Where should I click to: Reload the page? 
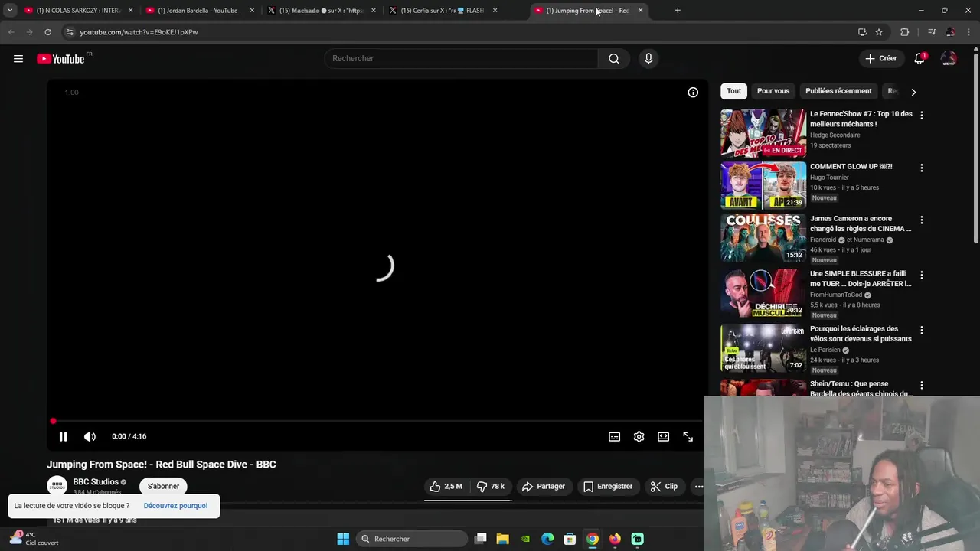click(x=47, y=32)
